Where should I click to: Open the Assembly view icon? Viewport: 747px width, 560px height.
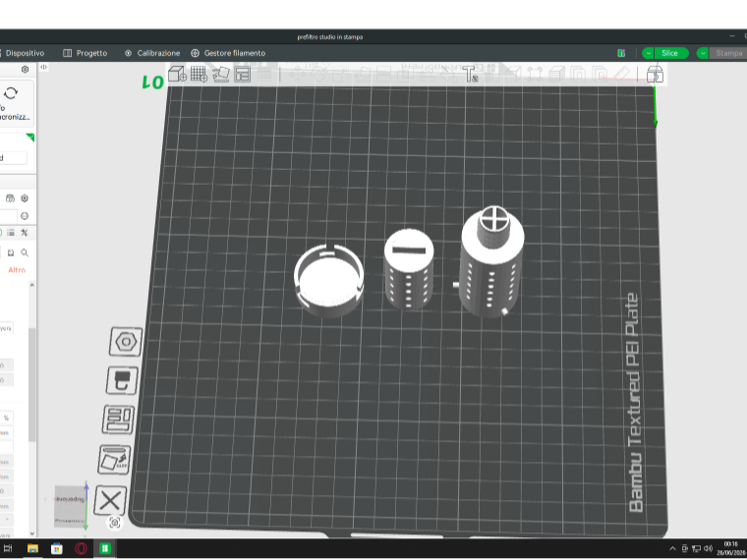point(655,75)
